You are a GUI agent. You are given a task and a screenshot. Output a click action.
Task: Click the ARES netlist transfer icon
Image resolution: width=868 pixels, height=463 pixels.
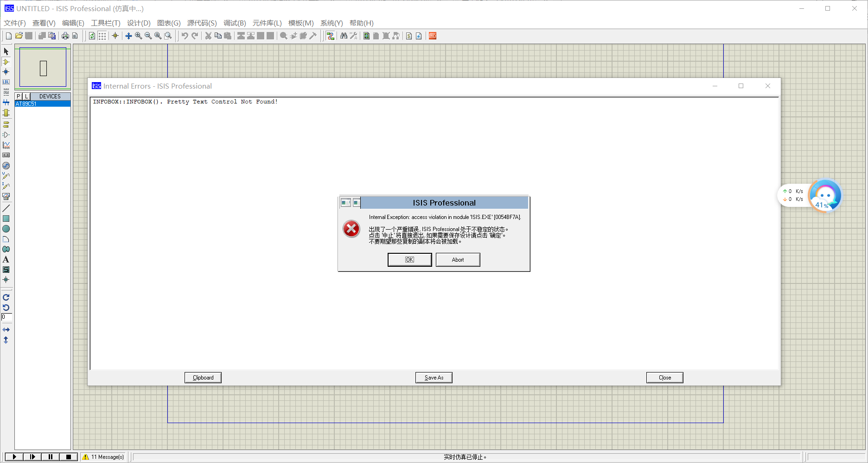click(433, 36)
